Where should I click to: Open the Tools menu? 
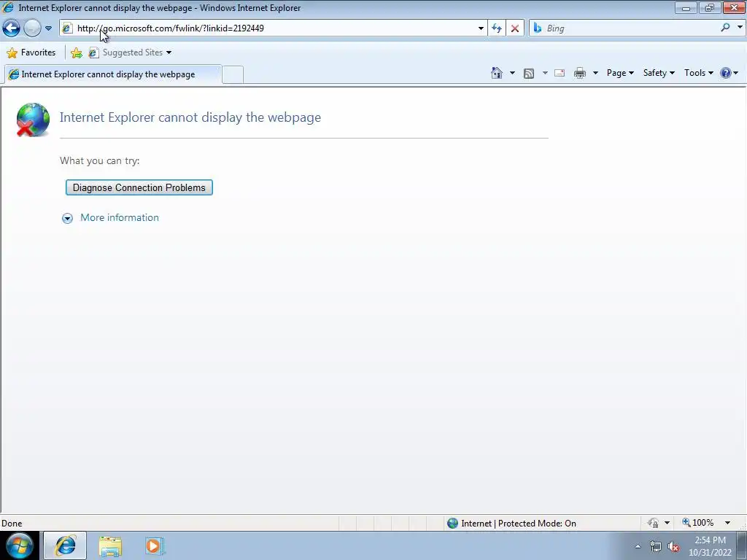click(698, 73)
